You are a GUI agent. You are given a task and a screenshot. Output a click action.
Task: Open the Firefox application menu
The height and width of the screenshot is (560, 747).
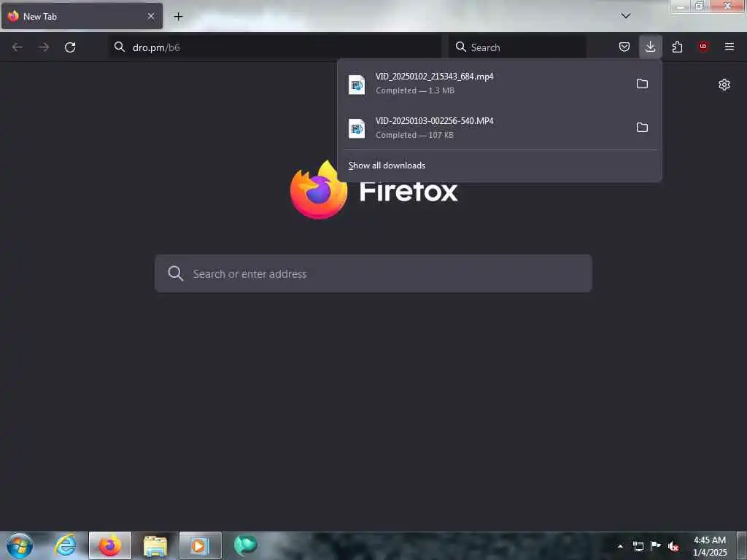(x=729, y=47)
